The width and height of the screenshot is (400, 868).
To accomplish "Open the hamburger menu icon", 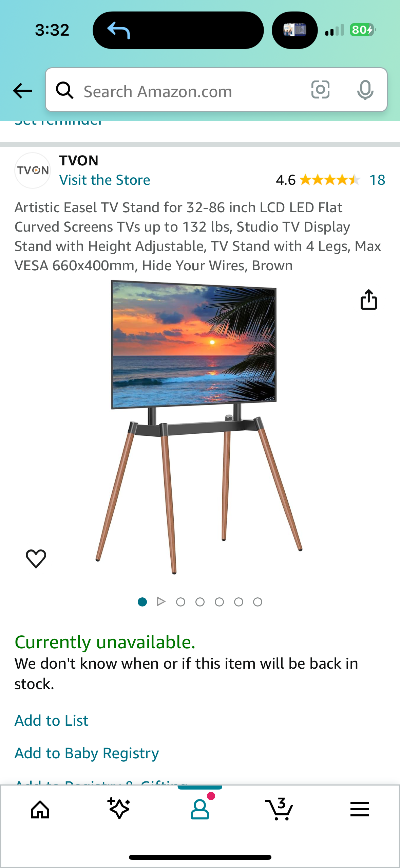I will (x=360, y=809).
